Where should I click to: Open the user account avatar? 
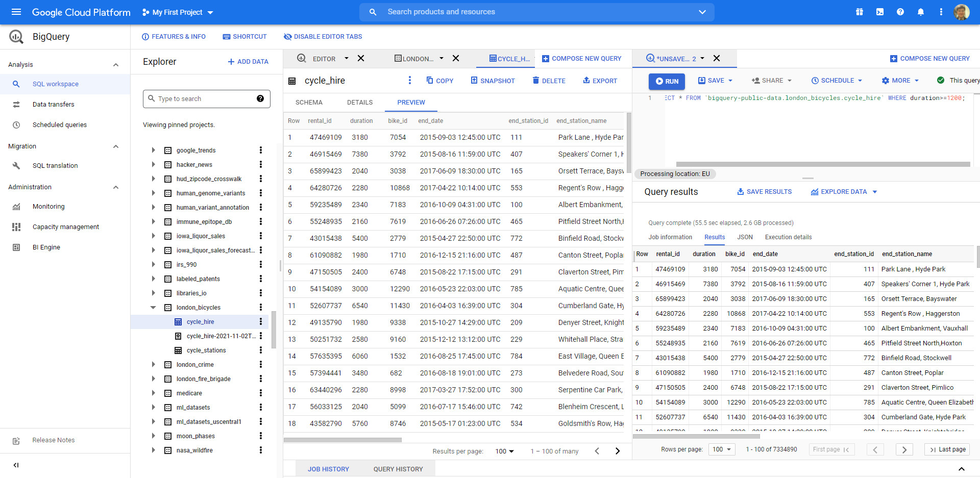962,12
